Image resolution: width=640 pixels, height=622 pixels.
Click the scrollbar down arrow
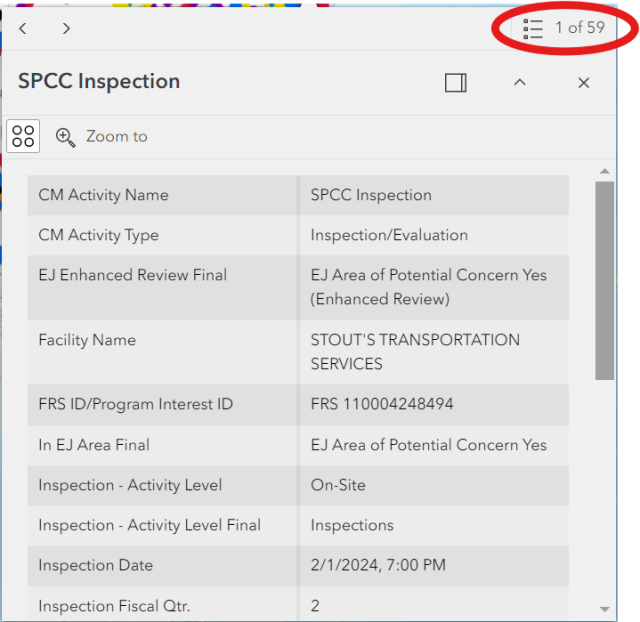[x=604, y=608]
